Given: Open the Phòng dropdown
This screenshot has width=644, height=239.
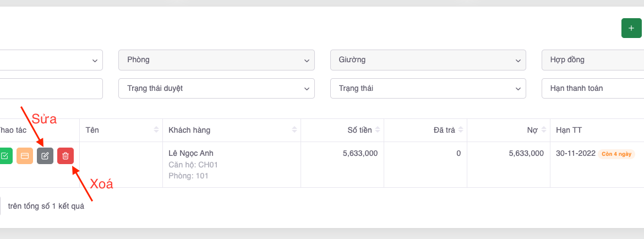Looking at the screenshot, I should click(x=216, y=60).
